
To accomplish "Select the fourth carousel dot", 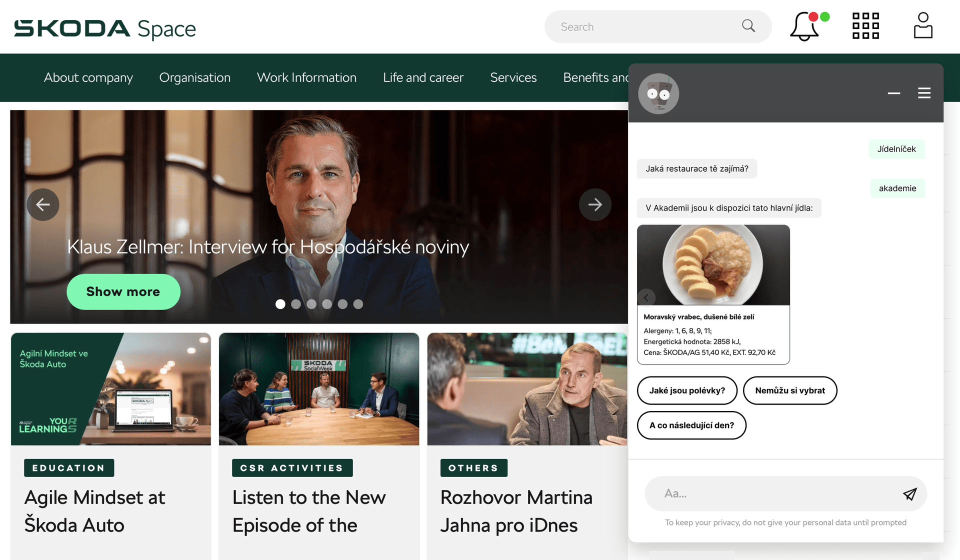I will pos(327,304).
